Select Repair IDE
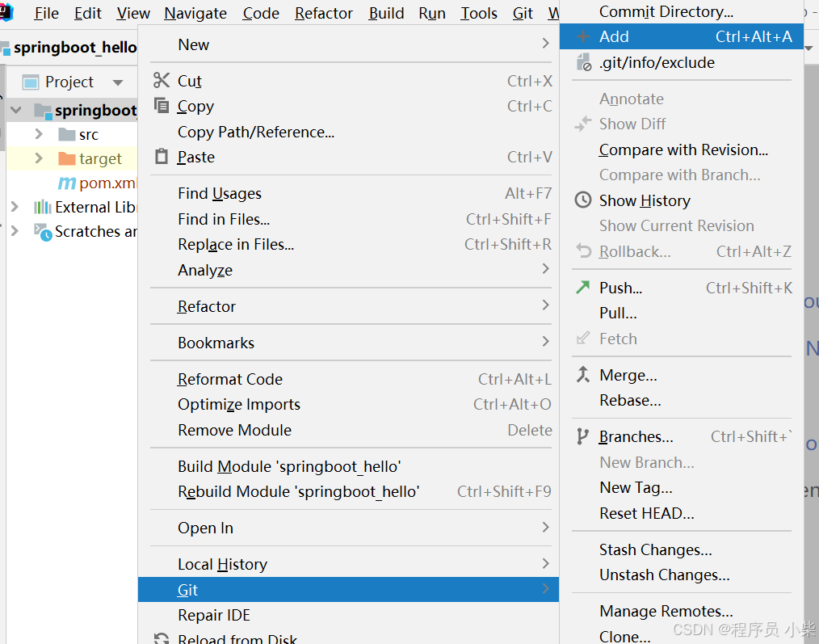 point(348,615)
